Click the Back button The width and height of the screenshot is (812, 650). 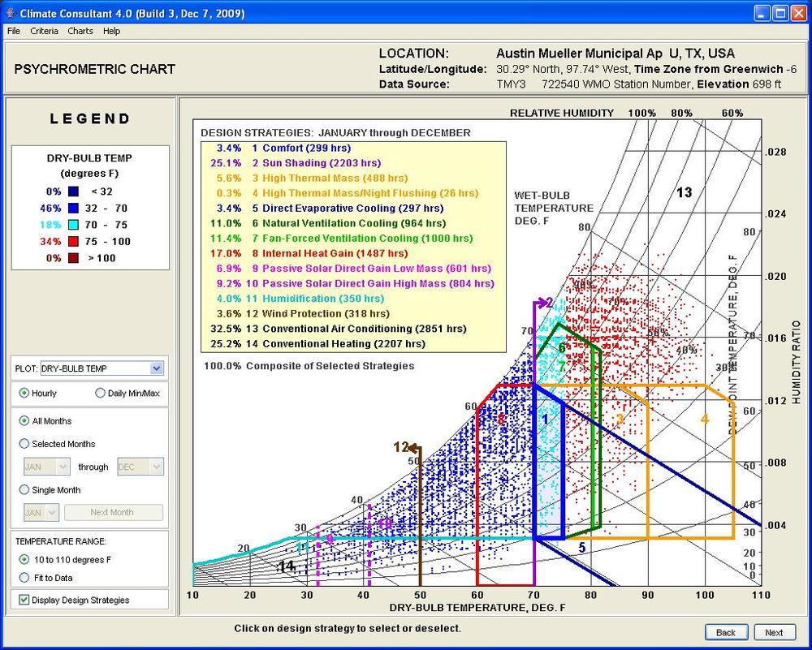[x=725, y=632]
